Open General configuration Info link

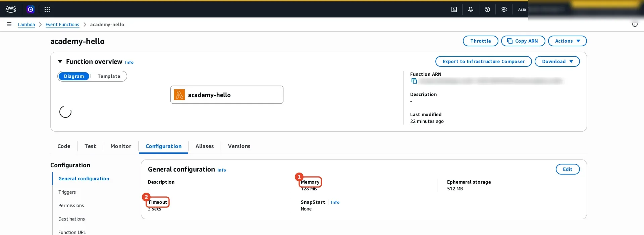tap(222, 170)
